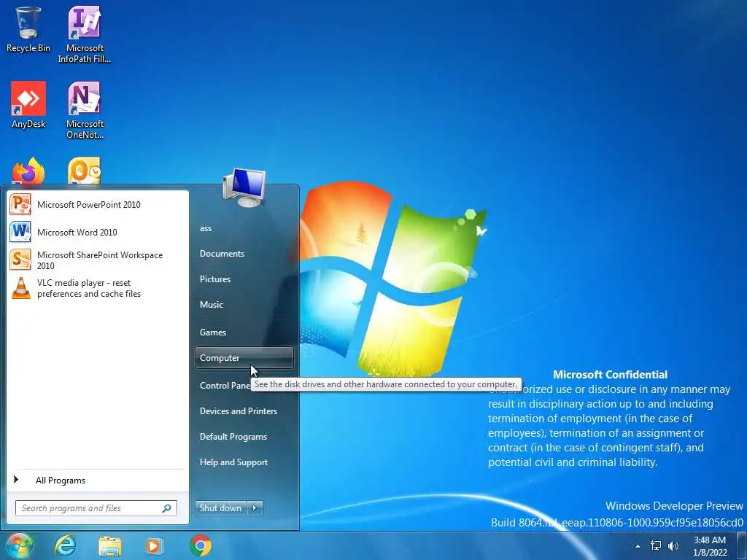Launch Google Chrome from the taskbar
The height and width of the screenshot is (560, 747).
point(201,545)
